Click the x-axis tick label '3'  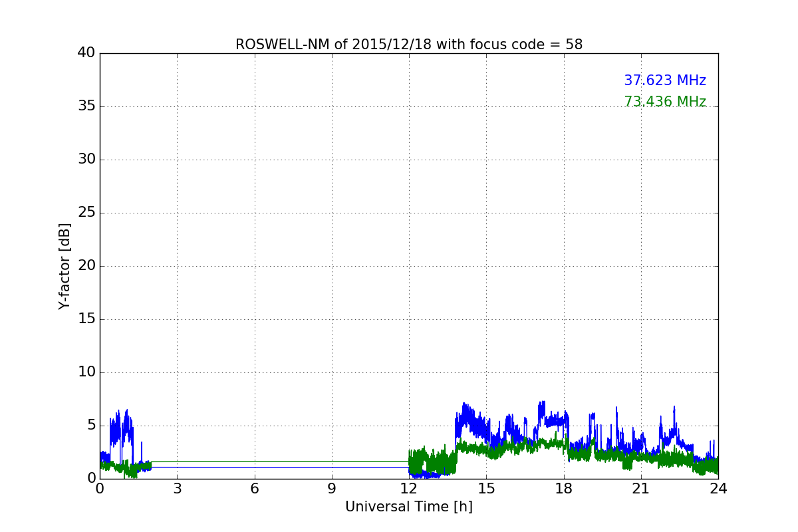point(177,489)
